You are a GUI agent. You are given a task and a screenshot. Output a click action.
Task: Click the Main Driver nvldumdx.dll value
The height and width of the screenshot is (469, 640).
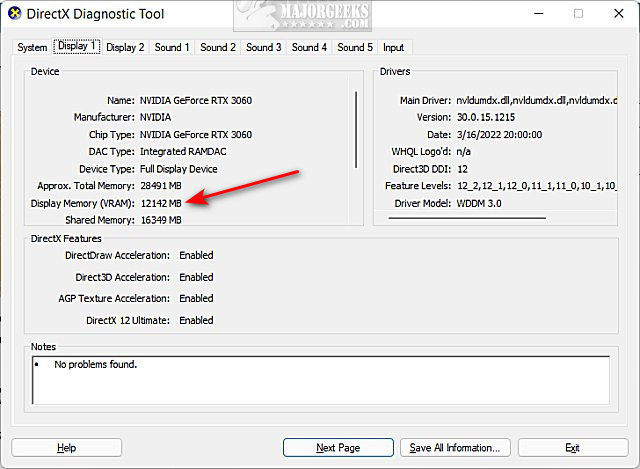coord(537,100)
